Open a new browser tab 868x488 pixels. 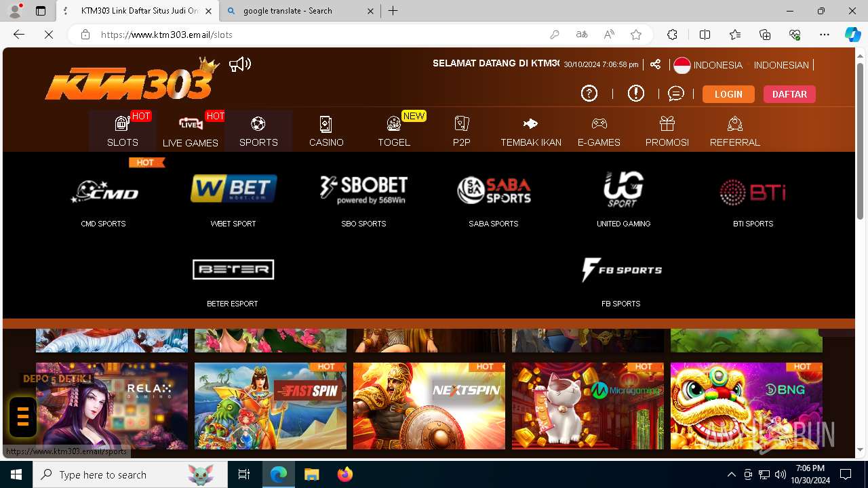point(393,11)
